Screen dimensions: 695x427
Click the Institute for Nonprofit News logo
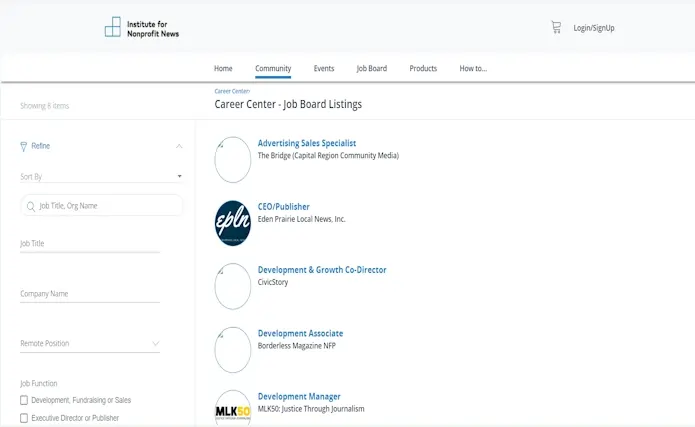142,27
